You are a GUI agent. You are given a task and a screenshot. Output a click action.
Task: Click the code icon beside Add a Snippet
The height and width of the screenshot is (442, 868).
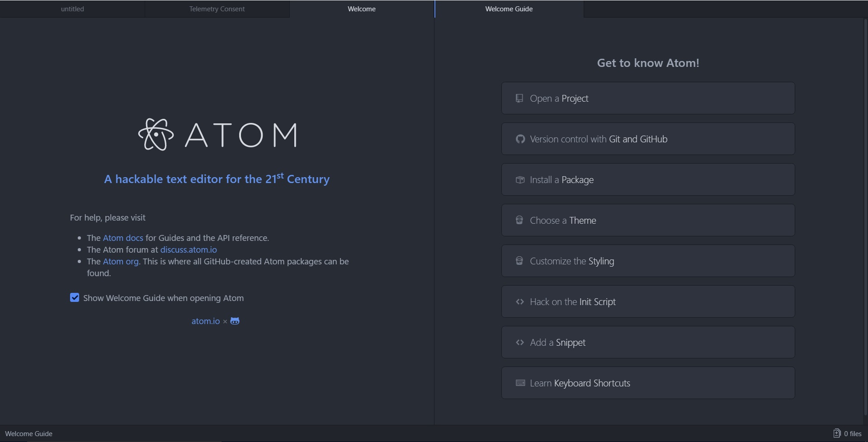pyautogui.click(x=520, y=342)
